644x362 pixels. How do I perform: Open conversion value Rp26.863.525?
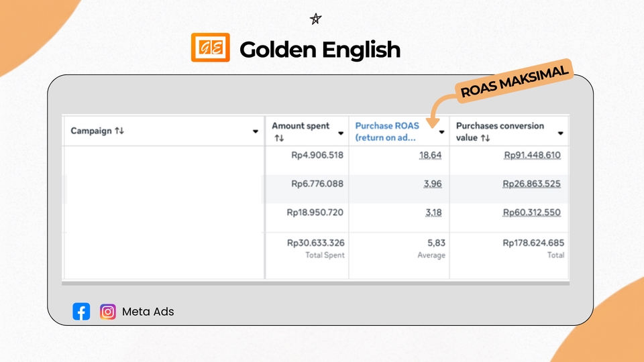click(531, 184)
